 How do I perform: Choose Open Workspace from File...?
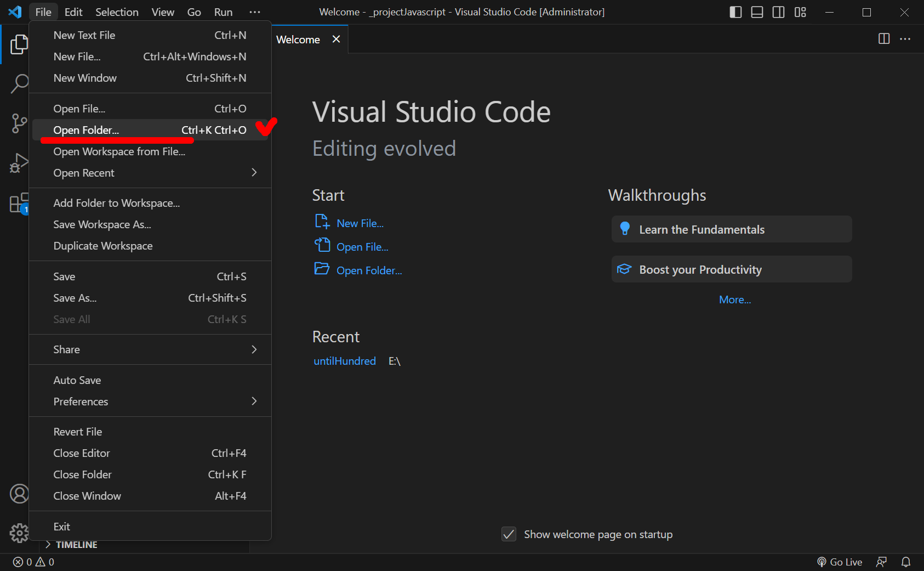coord(150,151)
